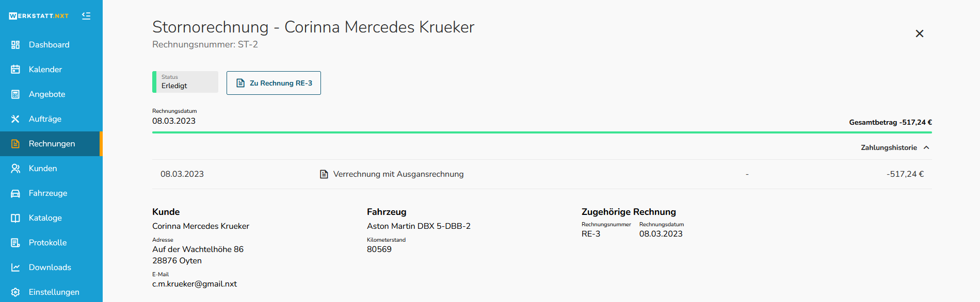Click the Status Erledigt field

point(185,82)
